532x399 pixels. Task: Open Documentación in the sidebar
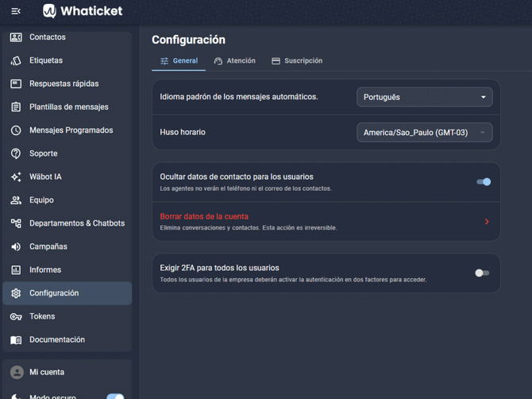(67, 340)
